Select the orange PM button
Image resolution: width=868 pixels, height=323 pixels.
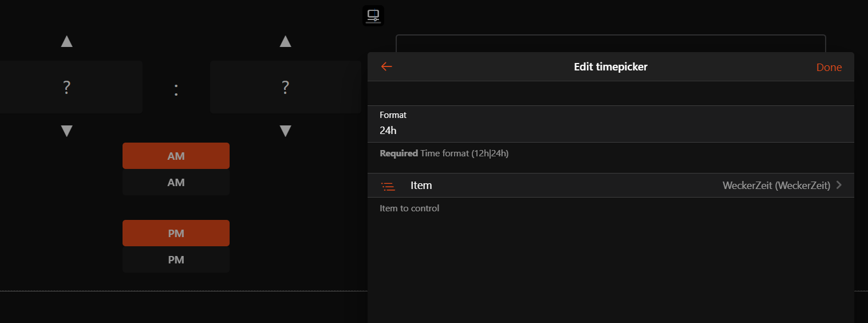point(176,233)
